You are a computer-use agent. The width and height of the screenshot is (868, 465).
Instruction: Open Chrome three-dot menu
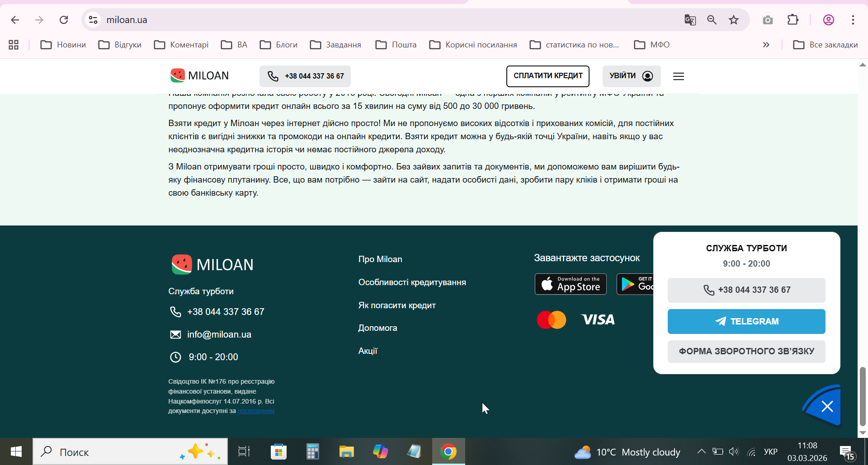click(853, 20)
